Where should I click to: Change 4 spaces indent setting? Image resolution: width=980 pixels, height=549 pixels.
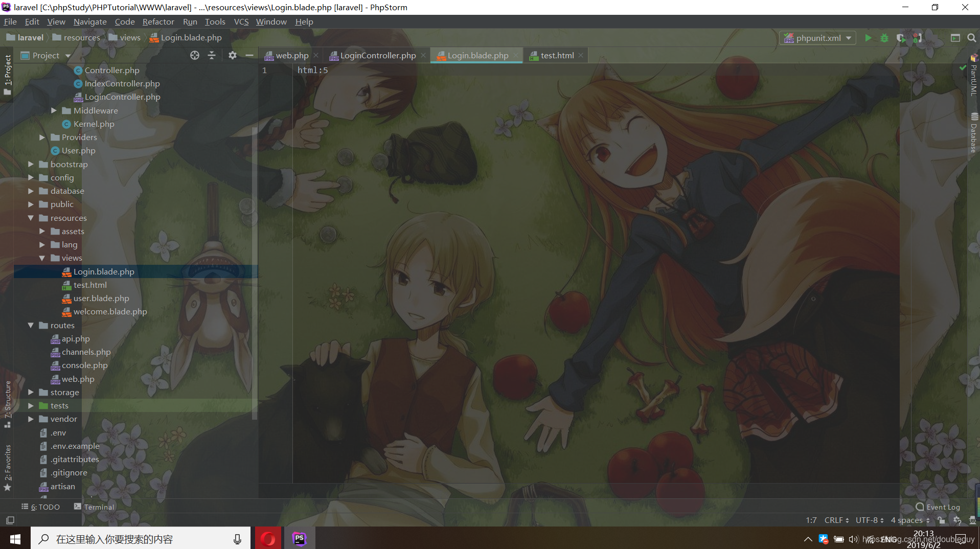coord(910,520)
